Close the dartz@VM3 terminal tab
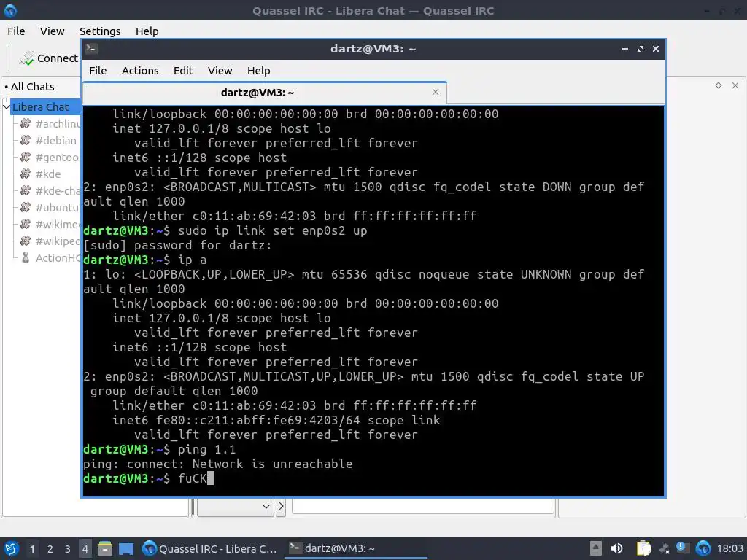The width and height of the screenshot is (747, 560). (x=436, y=92)
